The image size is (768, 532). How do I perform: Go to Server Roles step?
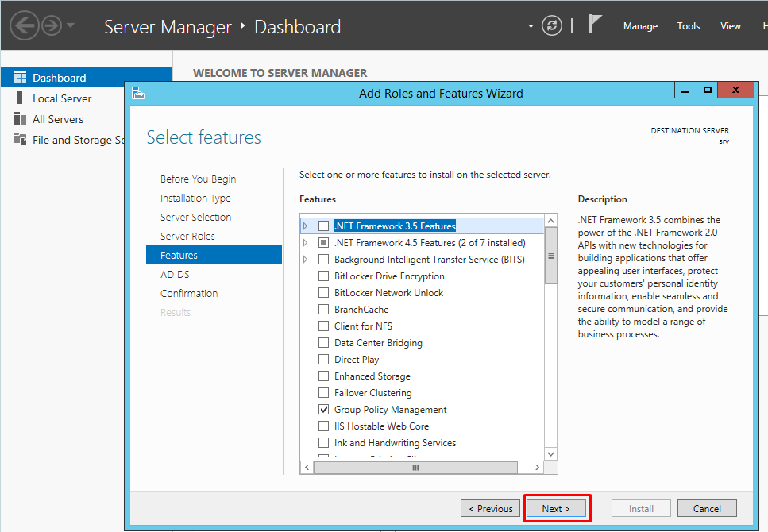[x=187, y=236]
